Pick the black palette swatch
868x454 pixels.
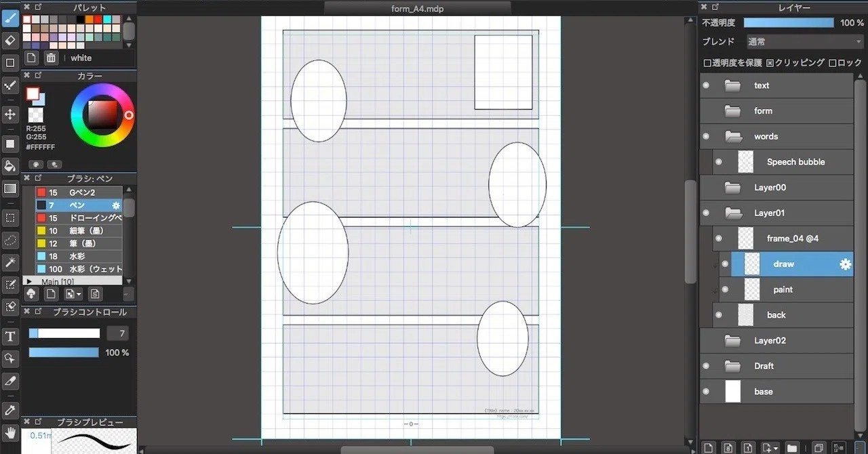[x=80, y=20]
